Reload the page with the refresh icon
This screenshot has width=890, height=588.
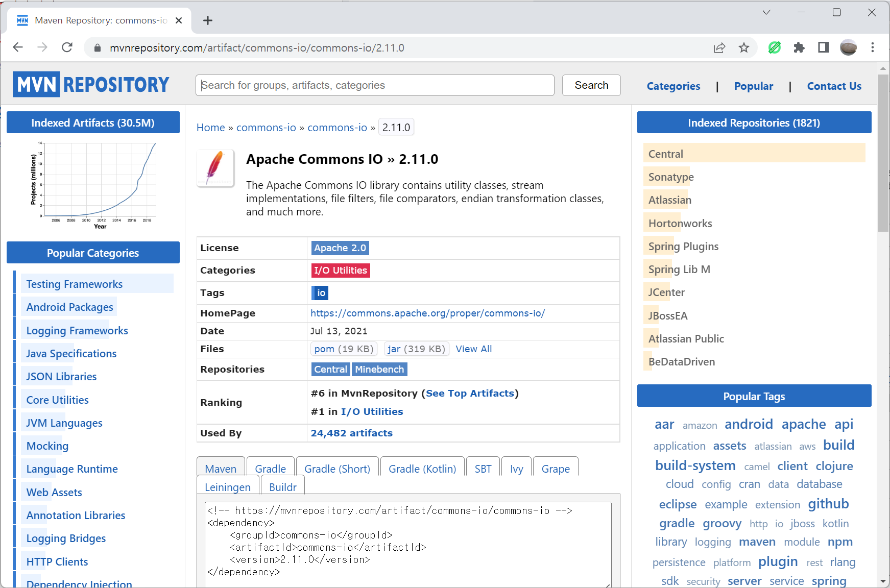coord(67,47)
